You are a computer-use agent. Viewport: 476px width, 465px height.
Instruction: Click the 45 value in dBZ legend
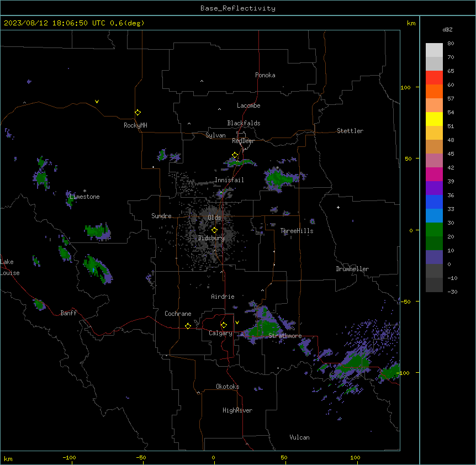451,154
